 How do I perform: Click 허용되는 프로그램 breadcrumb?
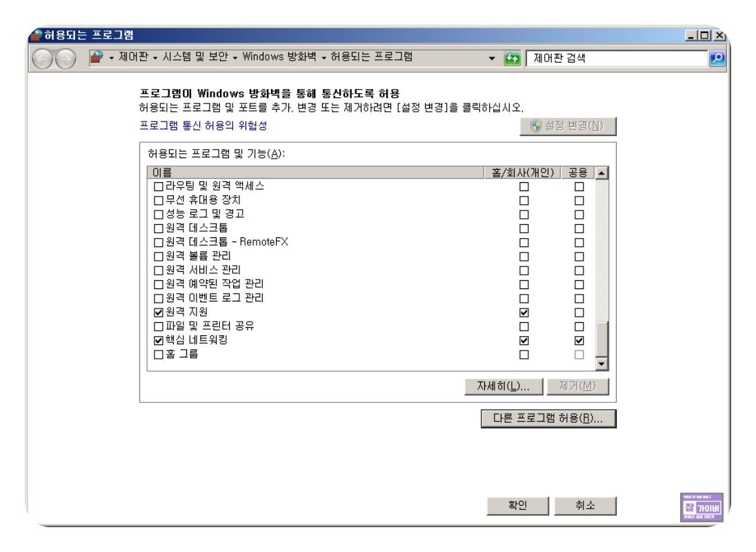coord(371,57)
